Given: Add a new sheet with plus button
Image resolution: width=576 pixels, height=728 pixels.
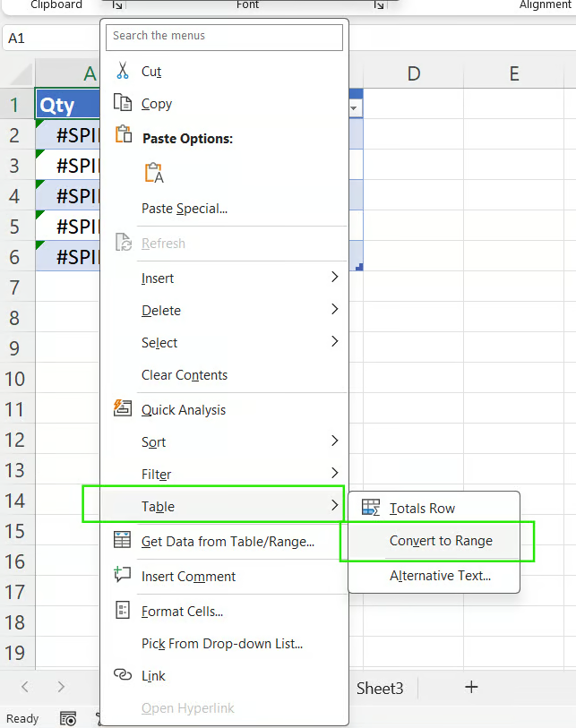Looking at the screenshot, I should pyautogui.click(x=471, y=687).
